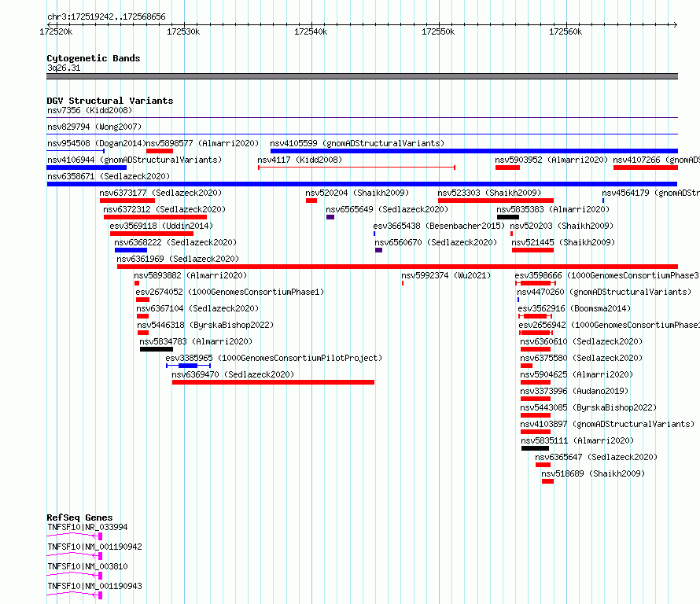Click nsv6565649 (Sedlazeck2020) label

pos(387,209)
